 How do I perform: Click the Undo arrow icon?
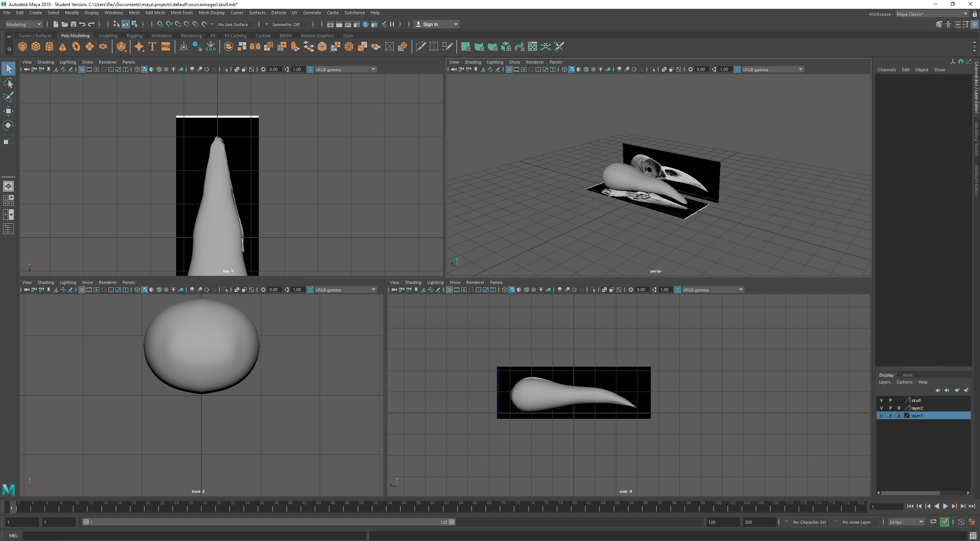click(x=82, y=25)
